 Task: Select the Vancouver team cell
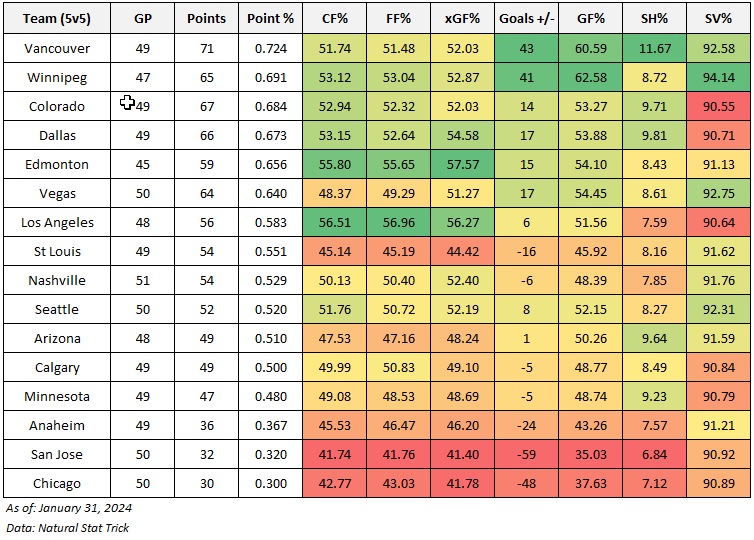(x=56, y=48)
